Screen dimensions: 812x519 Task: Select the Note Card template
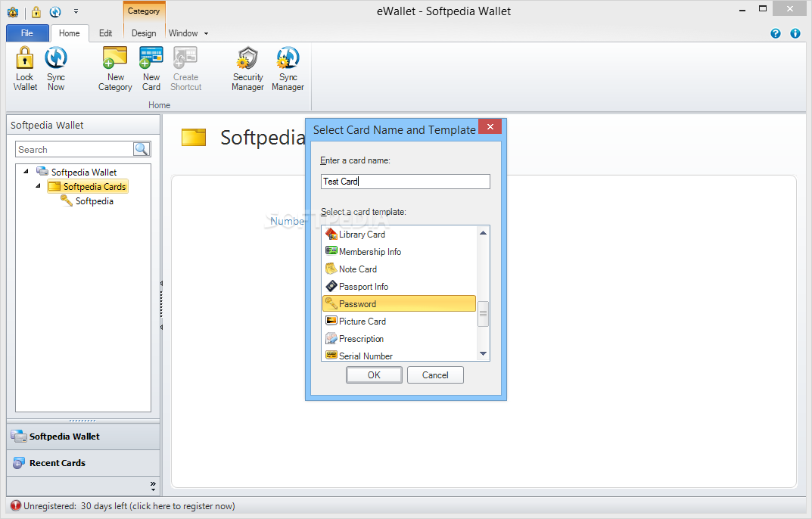click(x=399, y=269)
